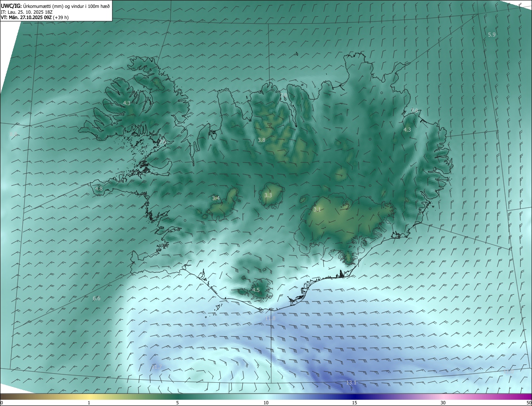Screen dimensions: 532x406
Task: Click the colour scale label 30
Action: [443, 403]
